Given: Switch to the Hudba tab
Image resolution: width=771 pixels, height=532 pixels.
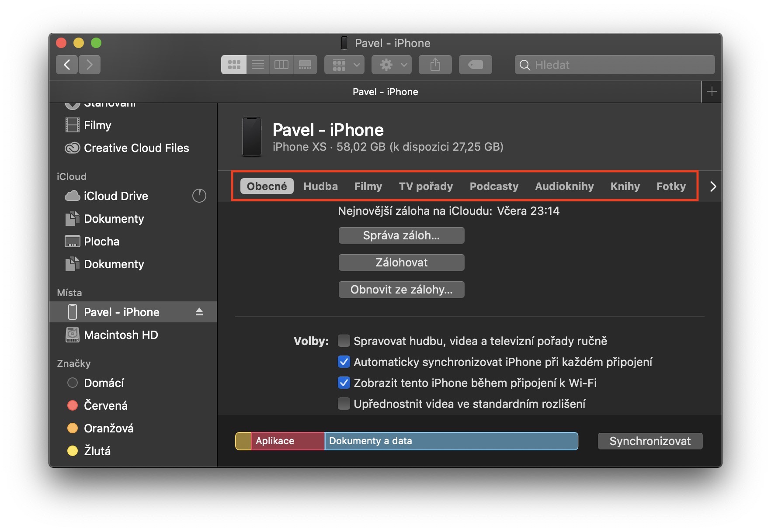Looking at the screenshot, I should coord(321,187).
